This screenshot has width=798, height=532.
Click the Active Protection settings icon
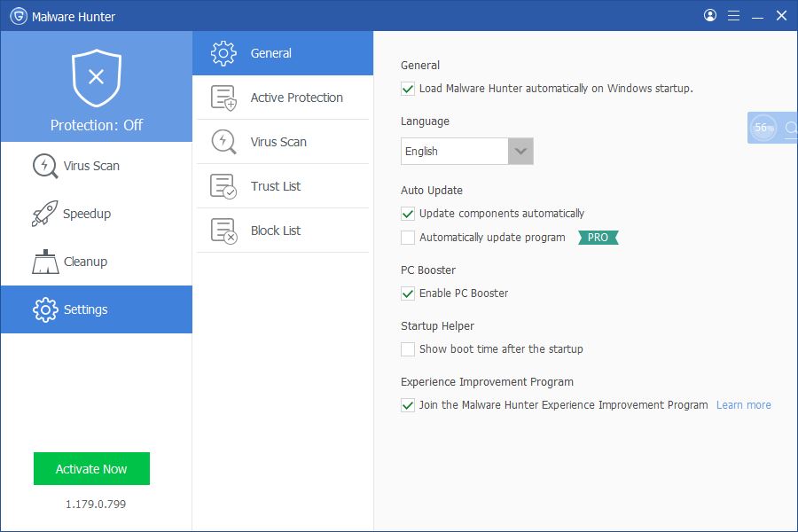click(223, 98)
